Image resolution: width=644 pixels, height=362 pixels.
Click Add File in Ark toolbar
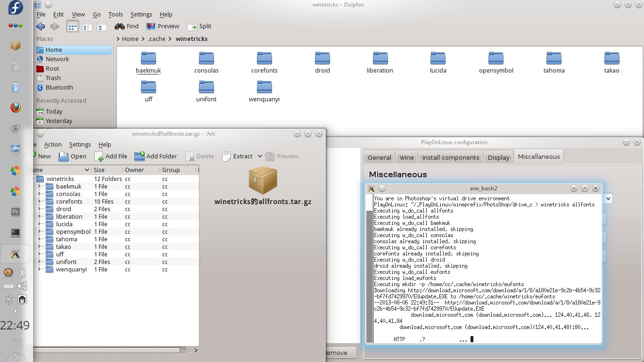pos(111,156)
